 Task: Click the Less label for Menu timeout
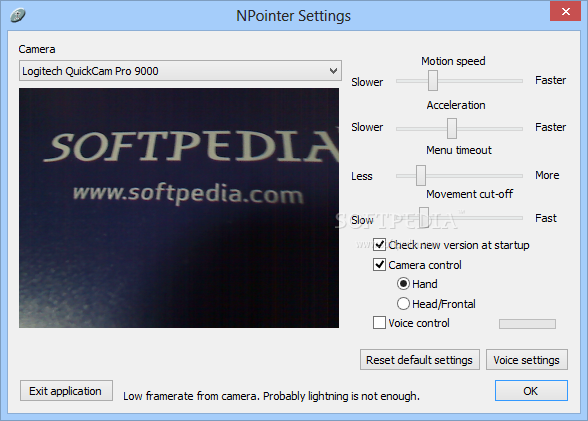tap(362, 176)
